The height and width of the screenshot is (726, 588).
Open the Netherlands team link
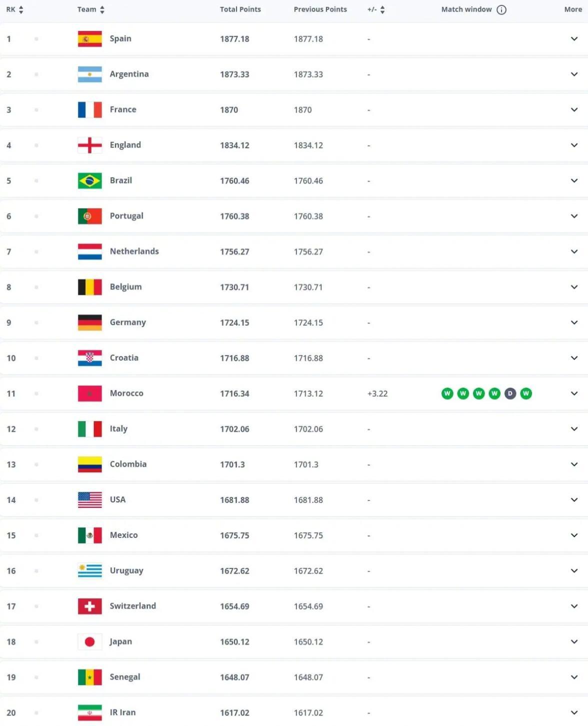pos(134,251)
